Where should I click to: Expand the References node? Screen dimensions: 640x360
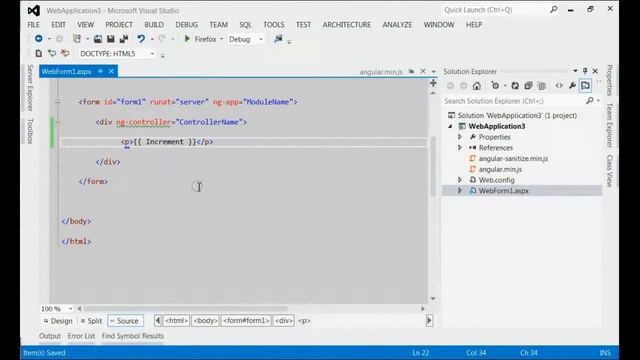[460, 147]
